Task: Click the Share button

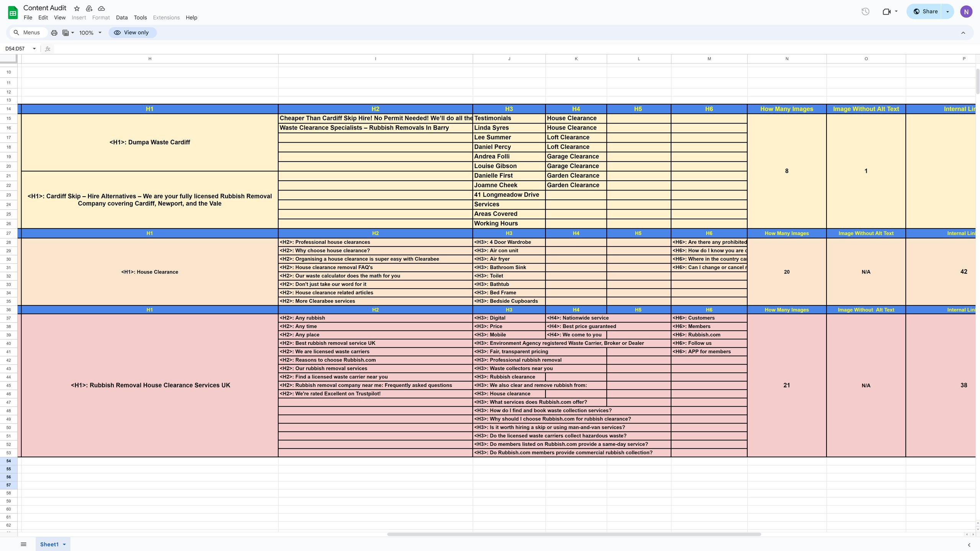Action: [925, 11]
